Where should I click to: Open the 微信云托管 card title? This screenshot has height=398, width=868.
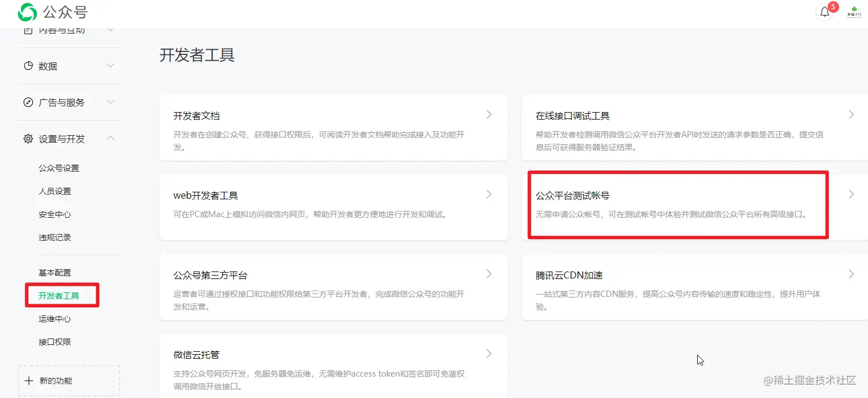point(197,355)
